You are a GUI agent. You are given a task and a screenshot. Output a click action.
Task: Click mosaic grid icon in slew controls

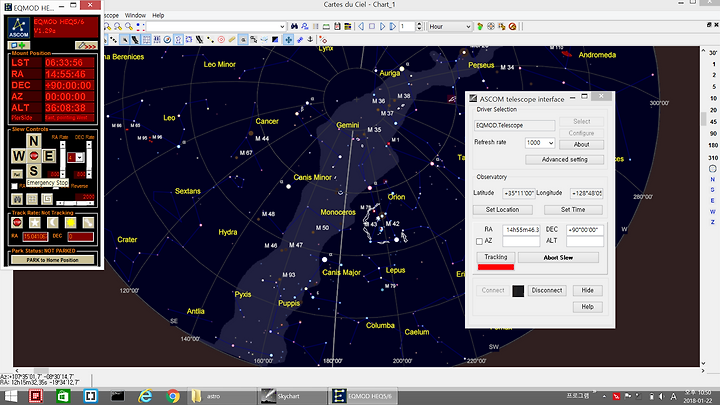pyautogui.click(x=32, y=199)
